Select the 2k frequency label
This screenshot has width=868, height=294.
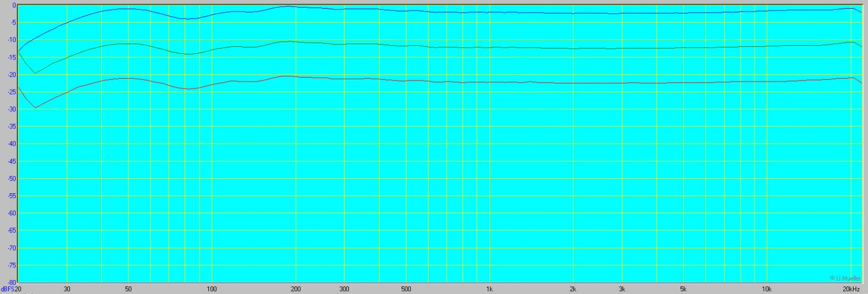coord(573,288)
